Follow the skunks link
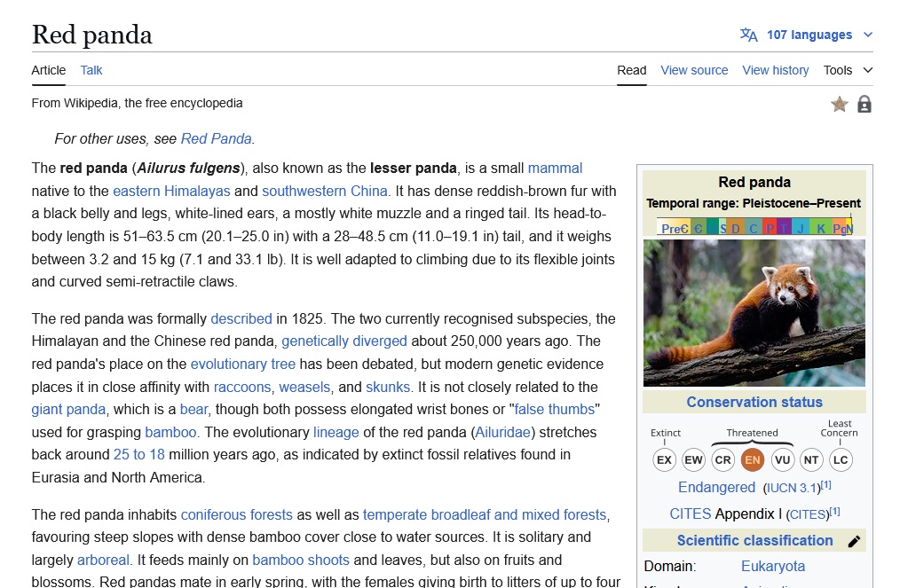900x588 pixels. pos(388,388)
